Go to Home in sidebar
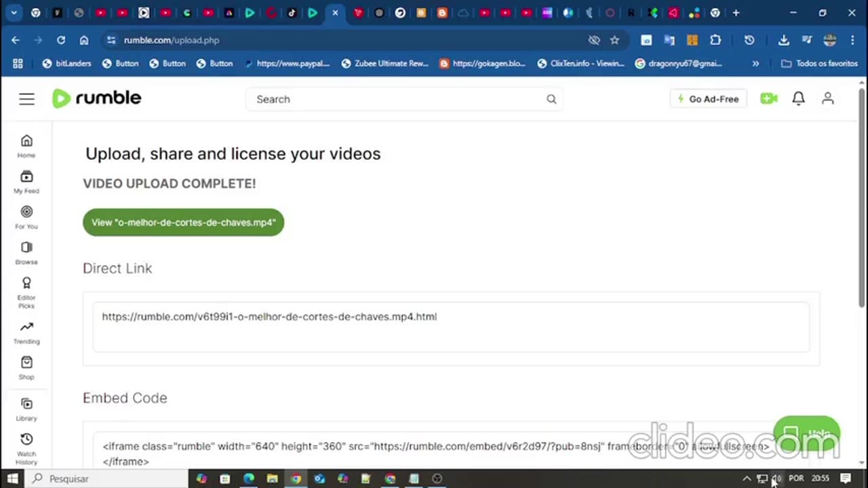This screenshot has width=868, height=488. (26, 146)
